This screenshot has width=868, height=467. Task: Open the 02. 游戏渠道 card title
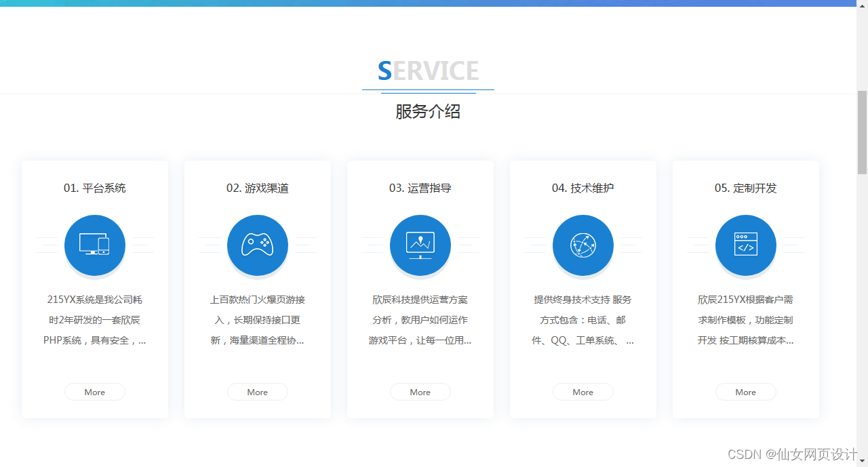coord(258,188)
